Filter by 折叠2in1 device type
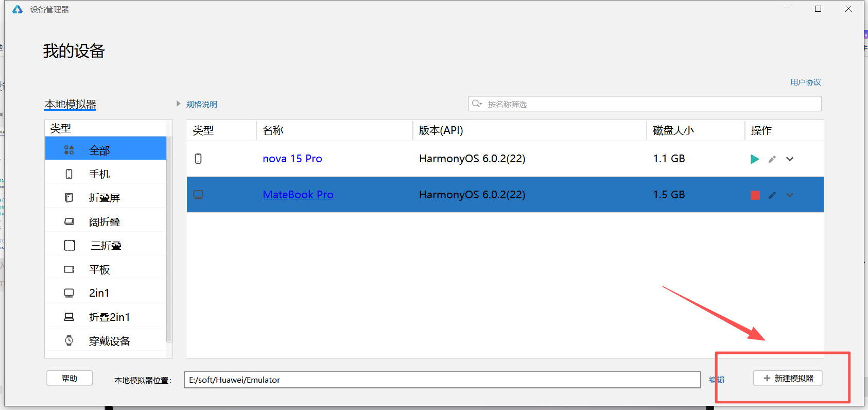The height and width of the screenshot is (410, 868). tap(106, 317)
